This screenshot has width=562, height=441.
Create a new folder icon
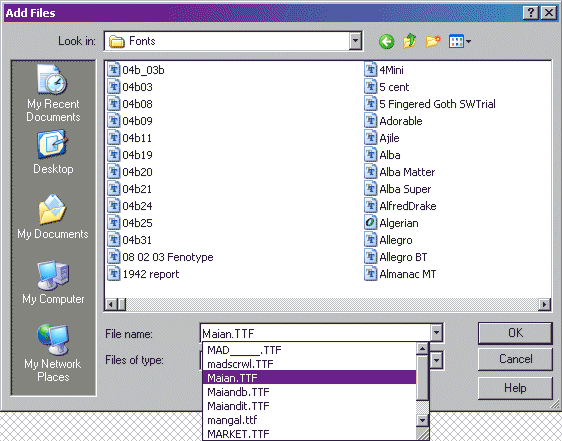click(433, 41)
